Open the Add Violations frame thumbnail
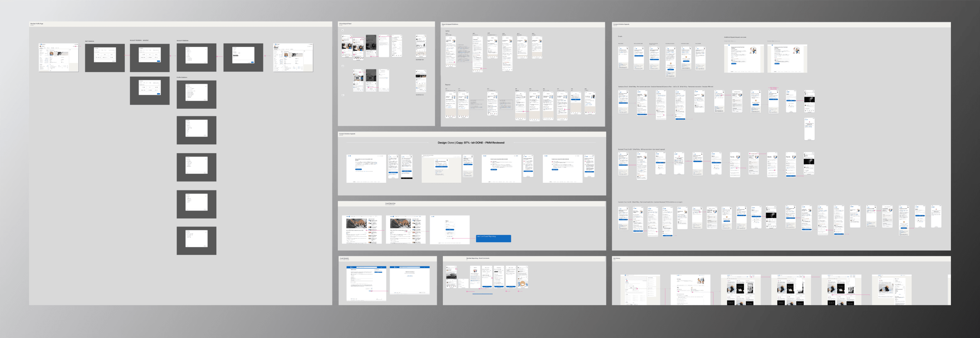 coord(105,58)
